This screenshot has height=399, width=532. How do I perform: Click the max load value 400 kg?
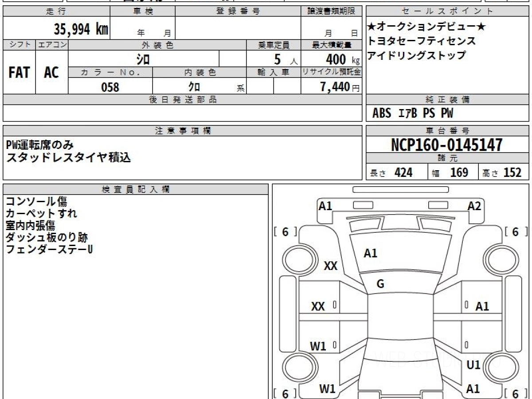point(343,59)
